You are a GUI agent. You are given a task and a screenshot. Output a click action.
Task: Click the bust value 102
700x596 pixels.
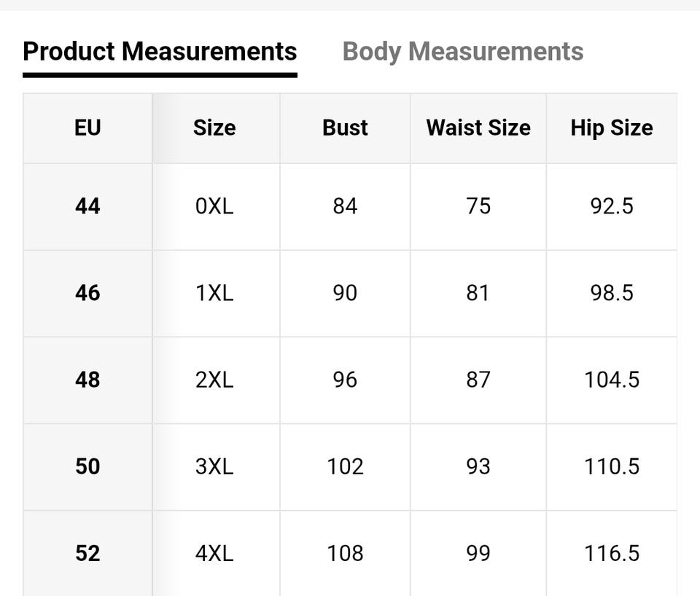coord(345,466)
